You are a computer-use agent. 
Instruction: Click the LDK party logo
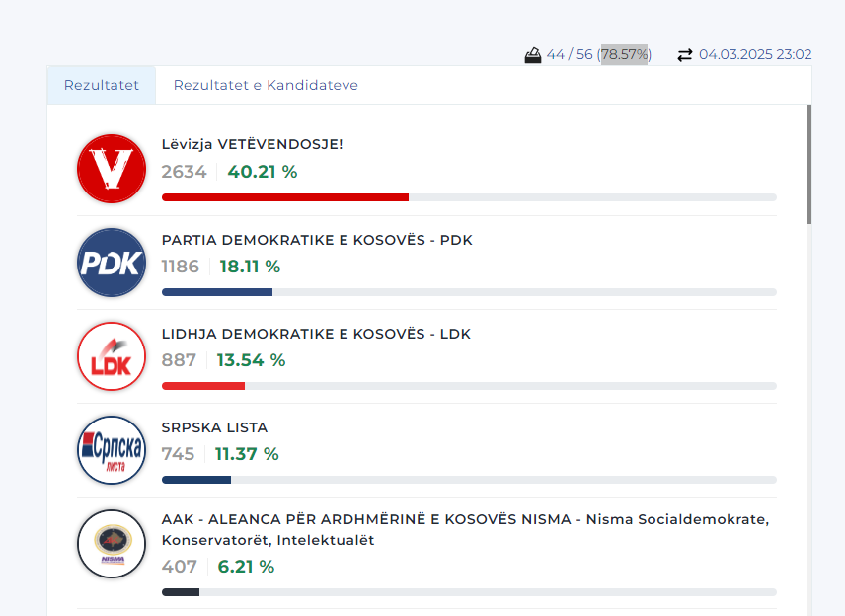point(112,356)
